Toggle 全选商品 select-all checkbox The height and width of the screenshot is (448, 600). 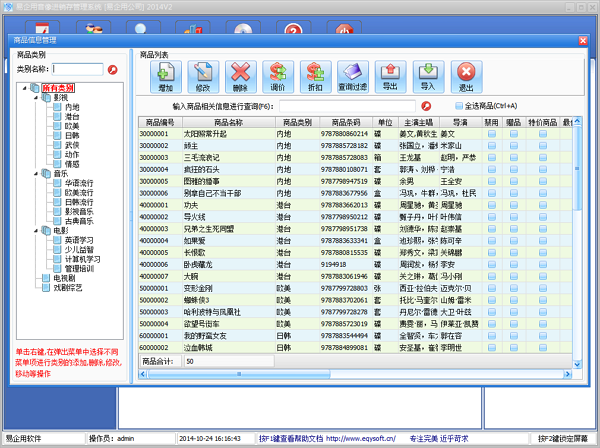tap(459, 106)
